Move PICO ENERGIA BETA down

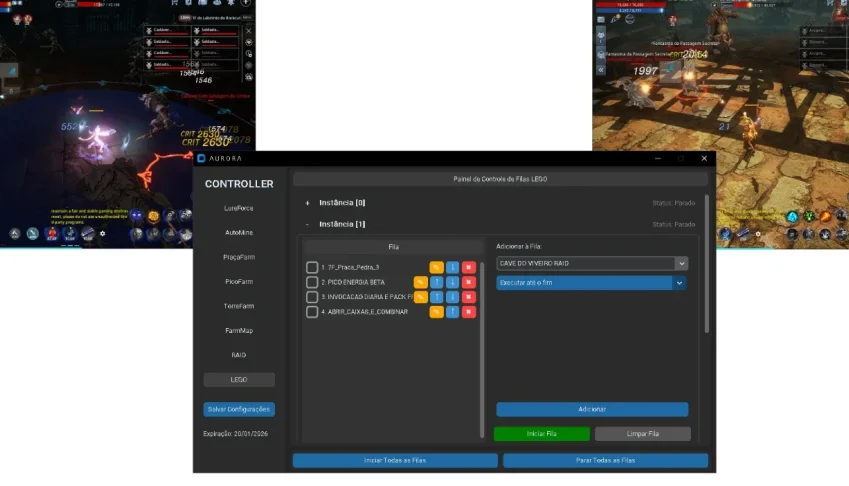453,282
